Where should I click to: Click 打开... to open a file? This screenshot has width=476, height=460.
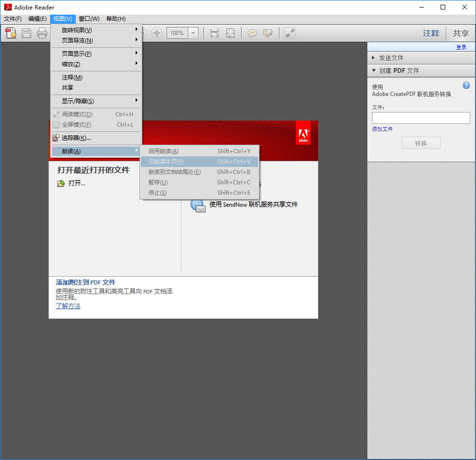click(x=77, y=183)
